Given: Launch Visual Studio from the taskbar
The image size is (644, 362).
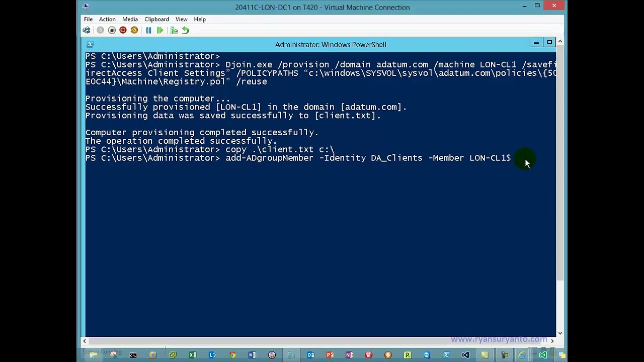Looking at the screenshot, I should click(x=465, y=355).
